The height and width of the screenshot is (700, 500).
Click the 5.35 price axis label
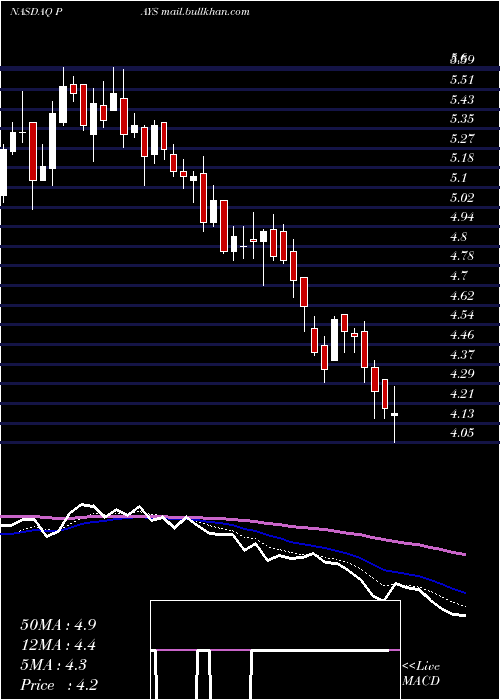pyautogui.click(x=462, y=119)
